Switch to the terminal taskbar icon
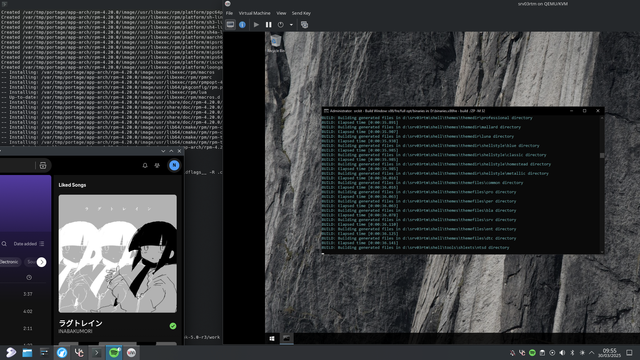Screen dimensions: 640x360 click(96, 353)
